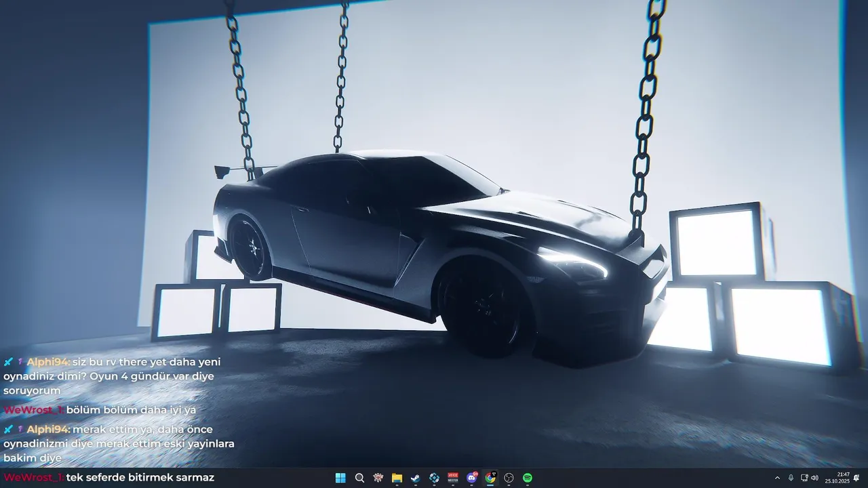Screen dimensions: 868x488
Task: Open Discord from the taskbar
Action: coord(472,478)
